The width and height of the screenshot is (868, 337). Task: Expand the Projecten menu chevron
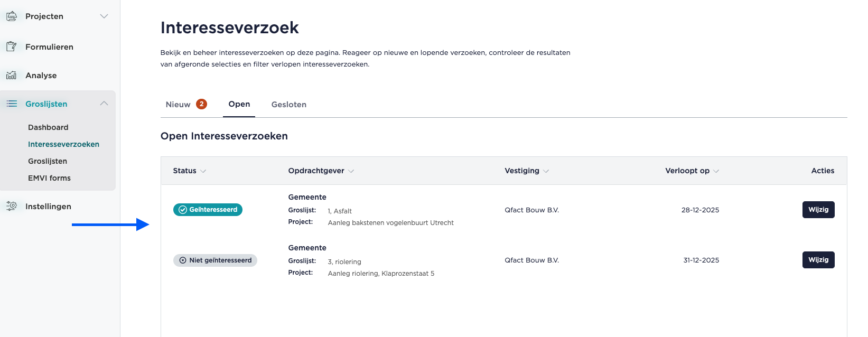(x=104, y=16)
